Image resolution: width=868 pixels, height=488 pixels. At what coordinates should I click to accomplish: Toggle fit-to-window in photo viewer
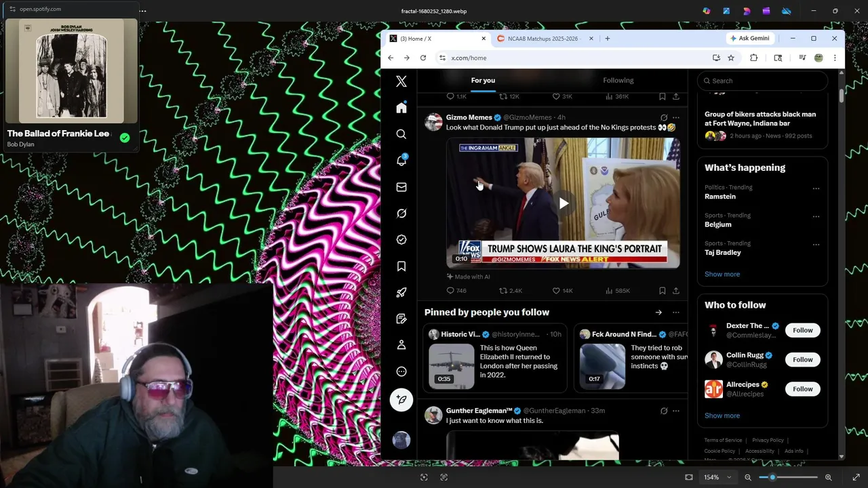(x=689, y=477)
